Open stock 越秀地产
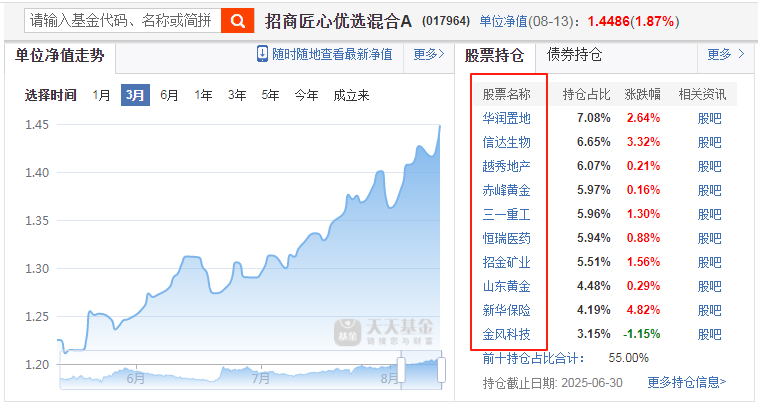 click(506, 166)
